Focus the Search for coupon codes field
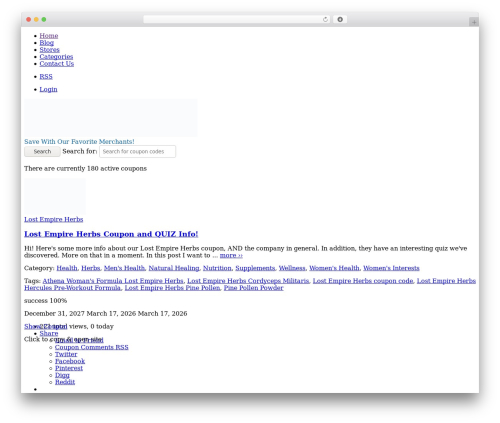 pyautogui.click(x=137, y=151)
